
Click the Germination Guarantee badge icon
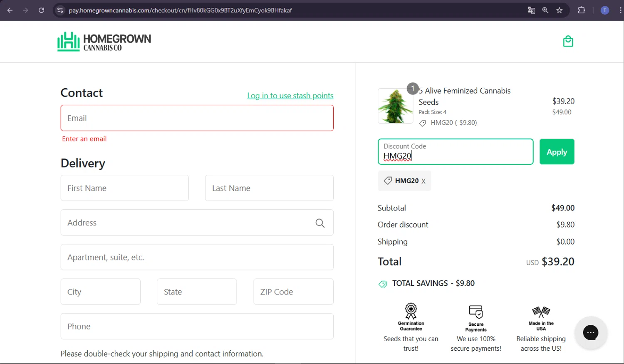click(x=411, y=311)
